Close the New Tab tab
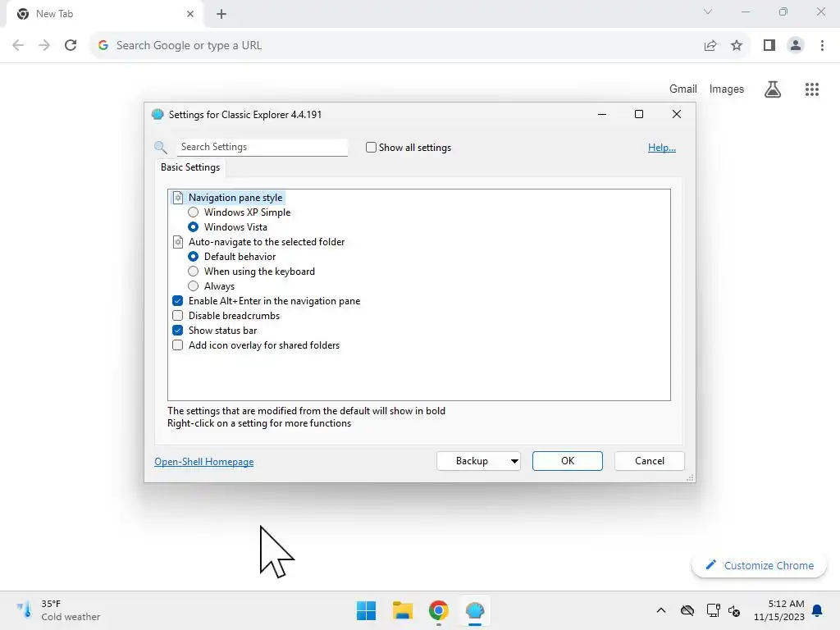The image size is (840, 630). coord(190,14)
